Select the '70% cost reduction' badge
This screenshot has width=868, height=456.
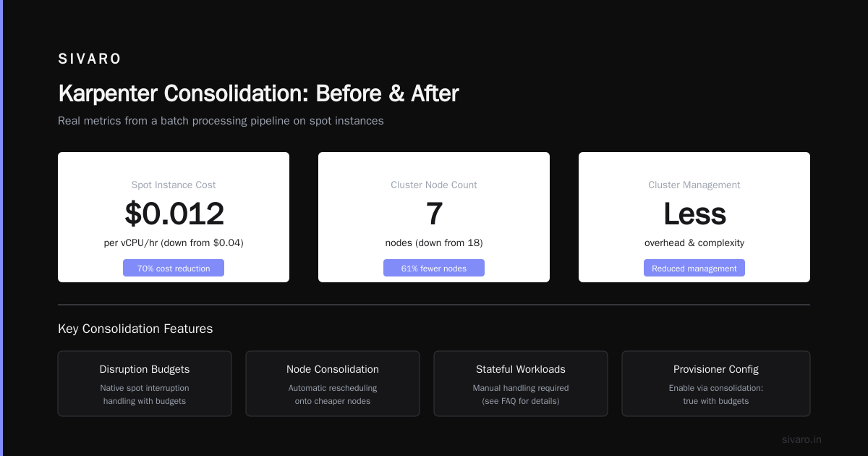pos(174,268)
